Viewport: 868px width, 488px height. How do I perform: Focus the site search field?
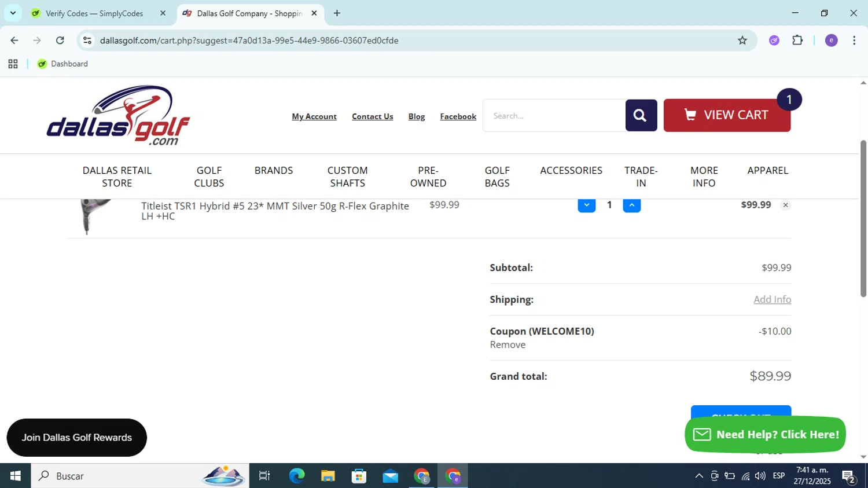(554, 115)
